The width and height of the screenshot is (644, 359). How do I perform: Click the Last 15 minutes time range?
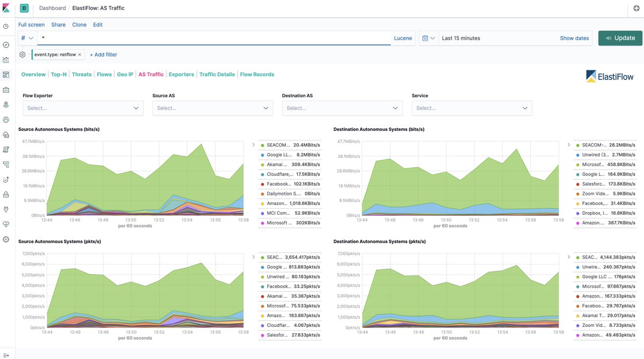point(461,38)
